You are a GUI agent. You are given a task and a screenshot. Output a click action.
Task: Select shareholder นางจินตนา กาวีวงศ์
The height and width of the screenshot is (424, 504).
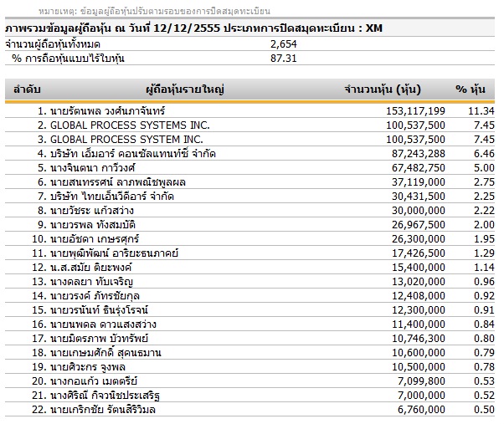pyautogui.click(x=93, y=168)
